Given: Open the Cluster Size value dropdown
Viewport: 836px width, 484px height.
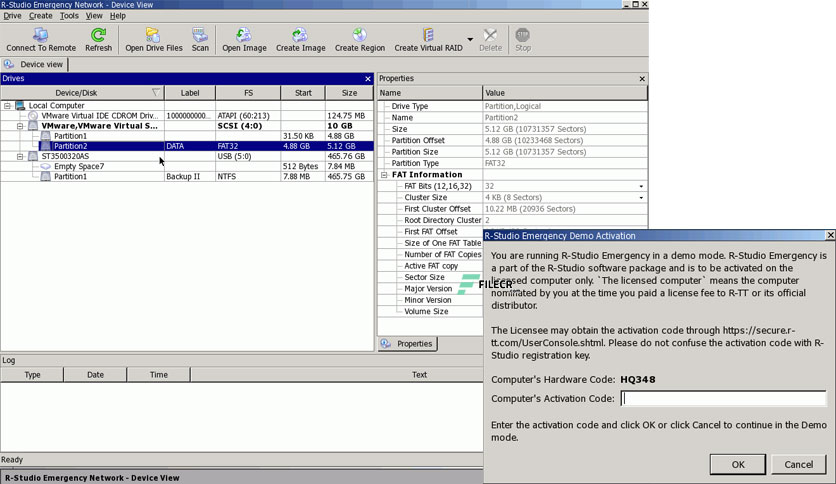Looking at the screenshot, I should coord(641,197).
